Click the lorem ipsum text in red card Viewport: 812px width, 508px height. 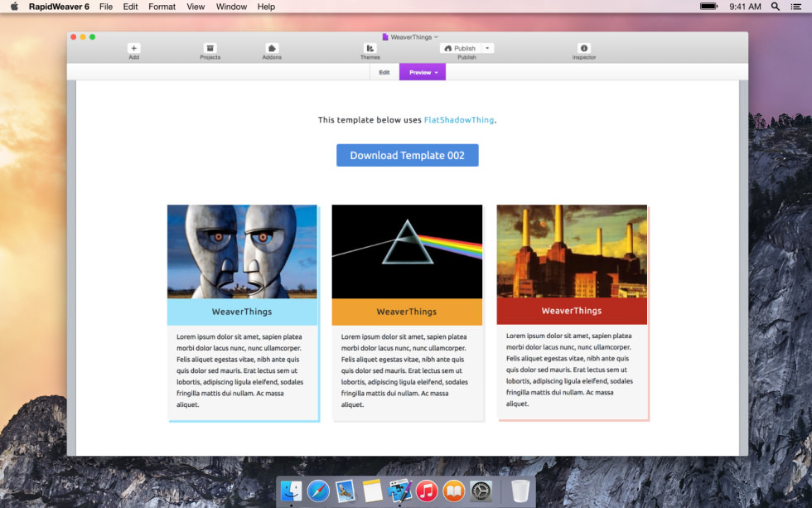(x=570, y=370)
